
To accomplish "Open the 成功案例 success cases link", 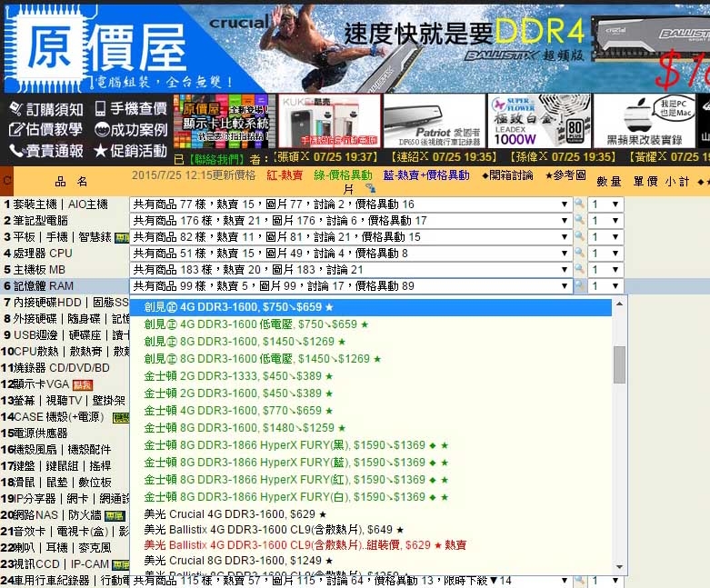I will 131,130.
